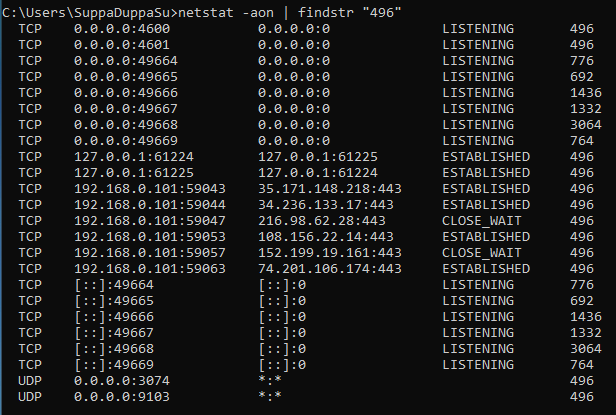Image resolution: width=616 pixels, height=415 pixels.
Task: Click foreign address 108.156.22.14:443
Action: pyautogui.click(x=325, y=237)
